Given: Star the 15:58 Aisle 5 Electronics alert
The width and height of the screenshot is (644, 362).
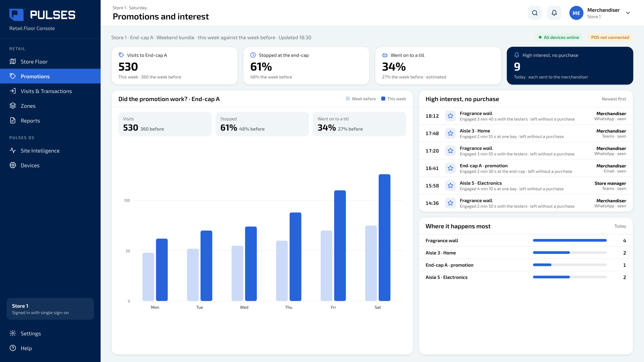Looking at the screenshot, I should point(450,186).
